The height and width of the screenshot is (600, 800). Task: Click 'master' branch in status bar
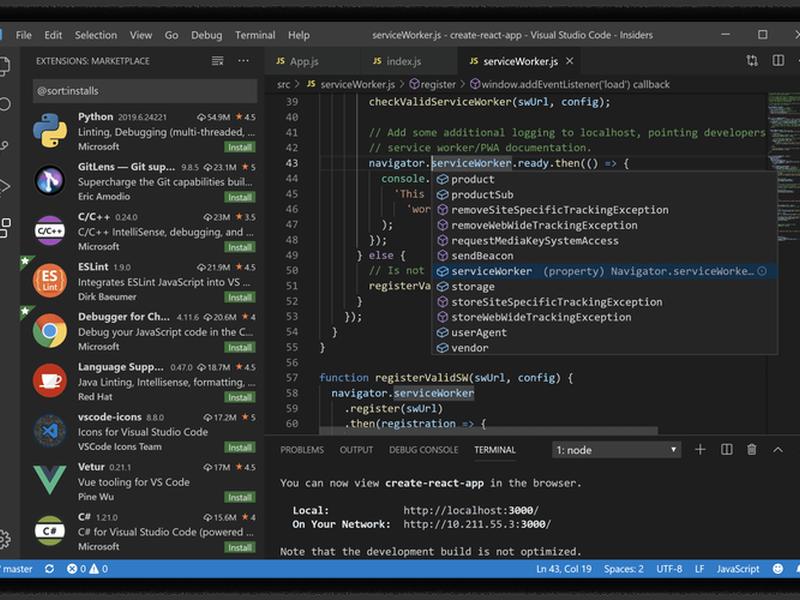pos(17,568)
